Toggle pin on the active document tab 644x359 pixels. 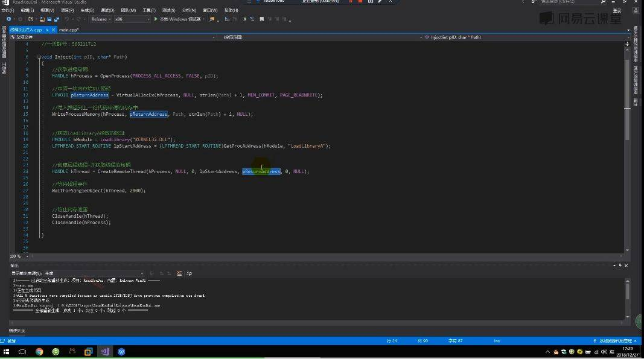(46, 29)
